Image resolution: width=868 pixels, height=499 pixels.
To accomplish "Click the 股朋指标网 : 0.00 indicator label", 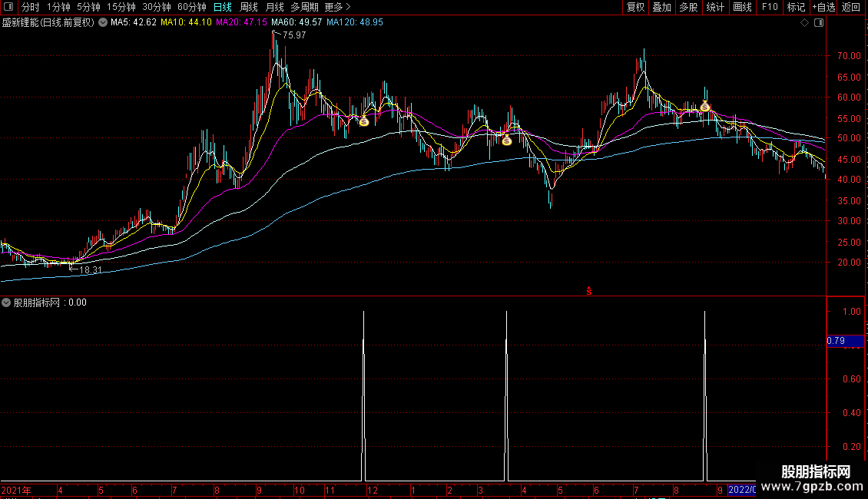I will (x=50, y=302).
